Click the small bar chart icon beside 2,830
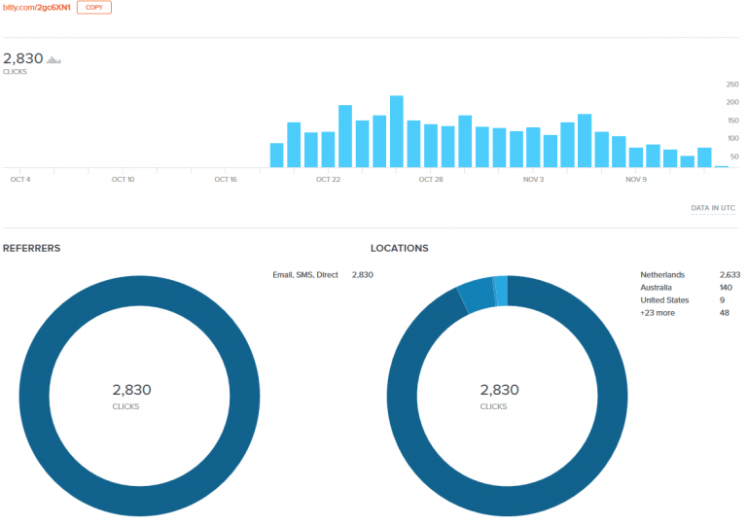This screenshot has height=524, width=747. 54,60
